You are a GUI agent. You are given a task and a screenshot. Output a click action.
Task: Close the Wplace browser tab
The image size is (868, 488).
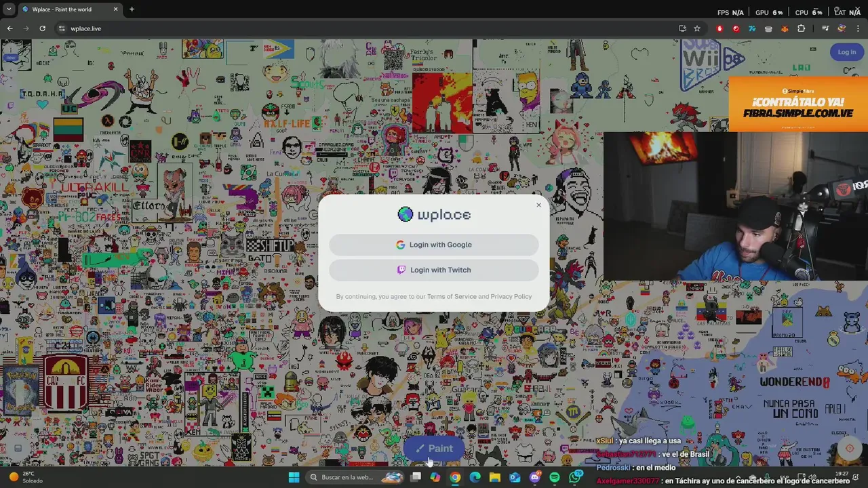(x=115, y=9)
